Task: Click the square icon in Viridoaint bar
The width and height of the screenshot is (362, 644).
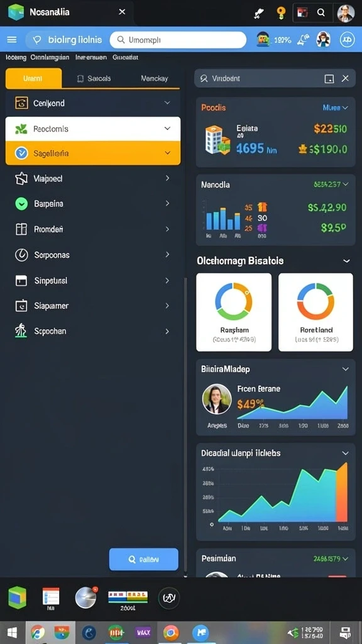Action: [x=329, y=79]
